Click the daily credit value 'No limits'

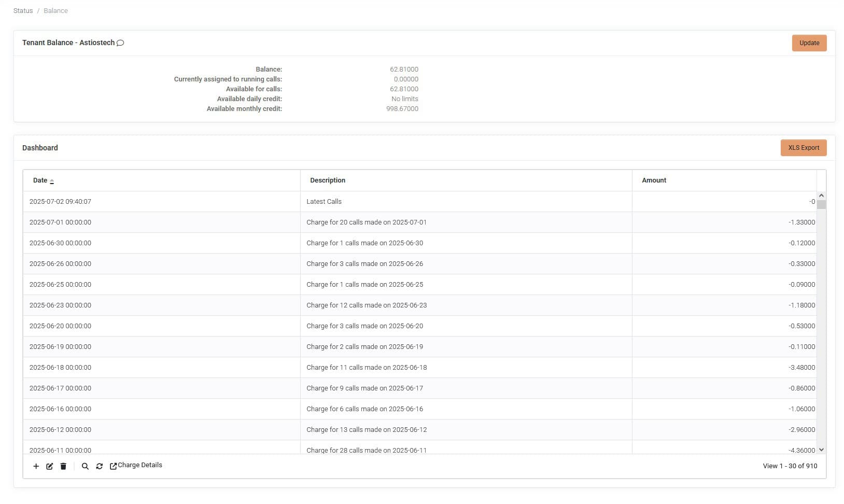click(x=405, y=99)
